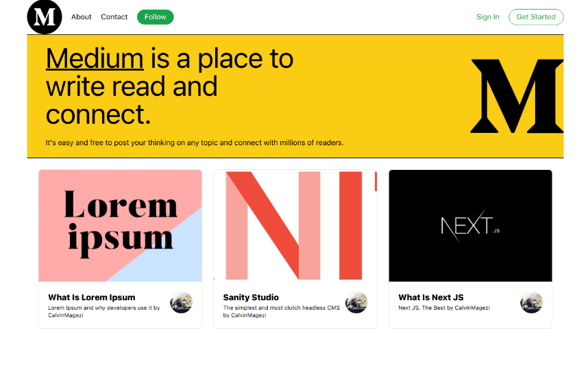Click author avatar on Sanity Studio card
The width and height of the screenshot is (588, 370).
356,302
